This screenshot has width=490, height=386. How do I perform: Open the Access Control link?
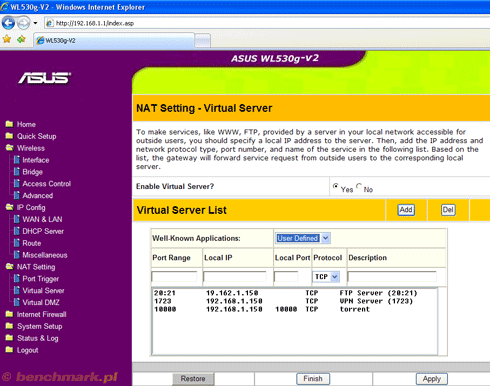click(x=47, y=184)
